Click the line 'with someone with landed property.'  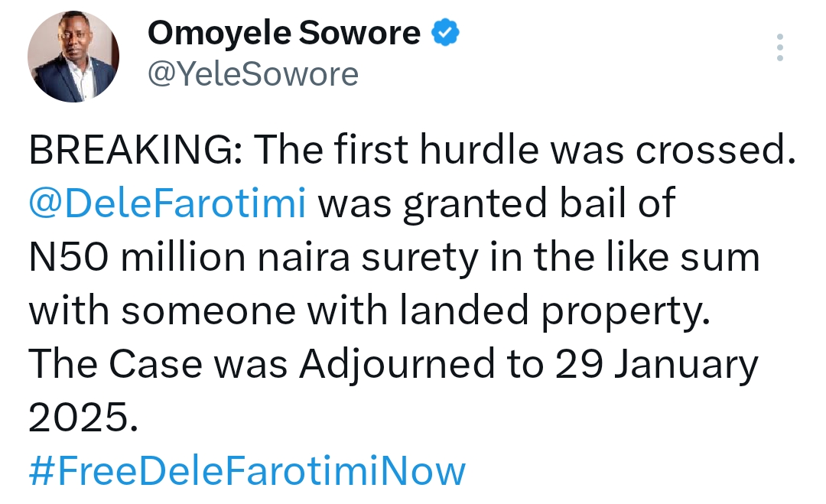(369, 312)
